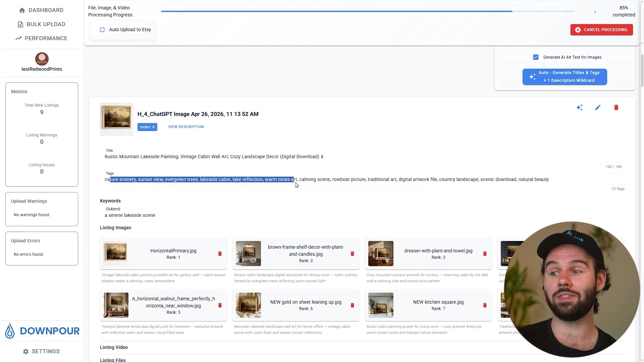Remove brown-frame-shelf-decor image via trash icon
The image size is (644, 362).
[x=353, y=254]
